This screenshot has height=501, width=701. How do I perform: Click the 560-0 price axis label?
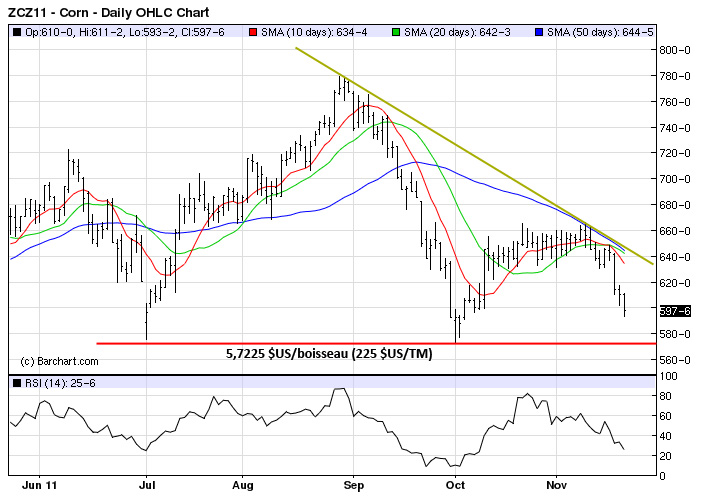click(675, 360)
